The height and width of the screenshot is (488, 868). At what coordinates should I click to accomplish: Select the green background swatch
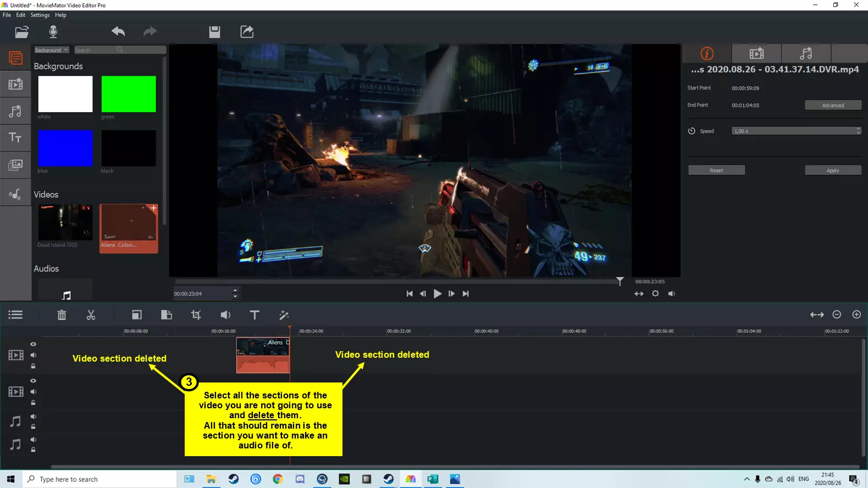[129, 94]
